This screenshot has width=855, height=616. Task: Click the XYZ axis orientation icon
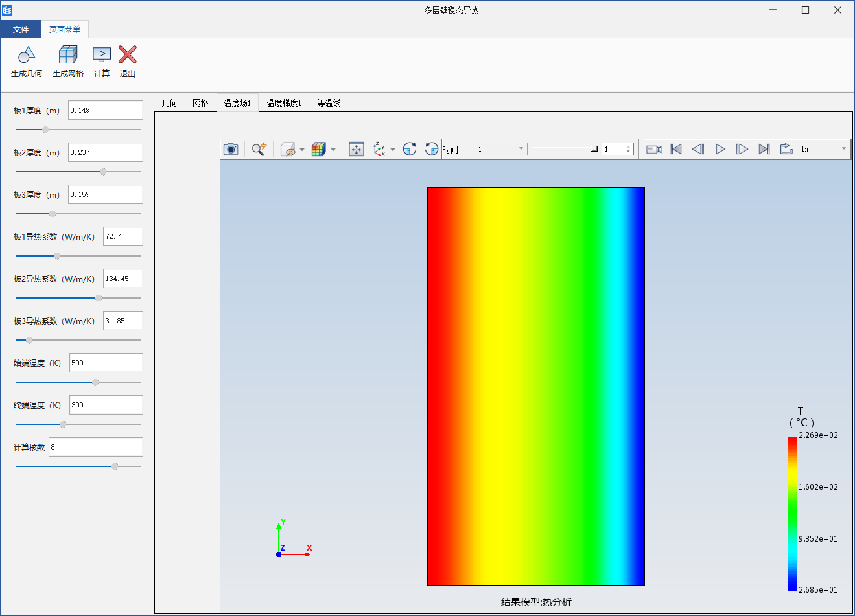pos(379,149)
